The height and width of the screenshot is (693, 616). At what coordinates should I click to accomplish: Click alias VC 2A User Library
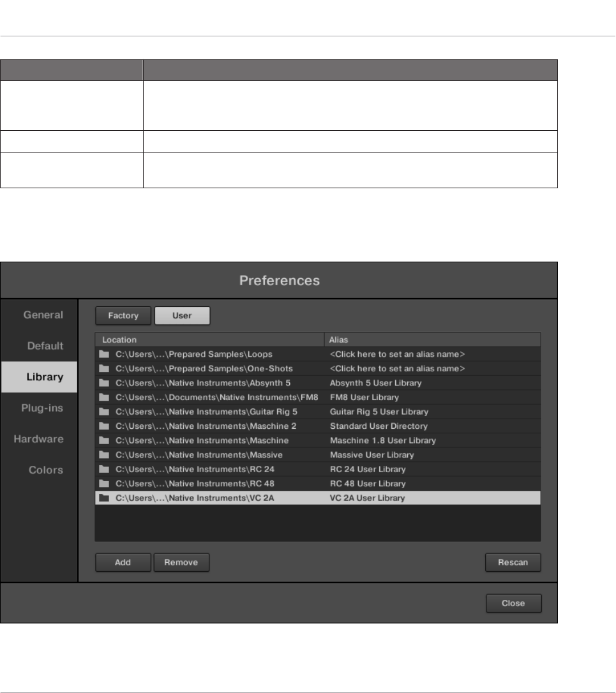tap(367, 498)
